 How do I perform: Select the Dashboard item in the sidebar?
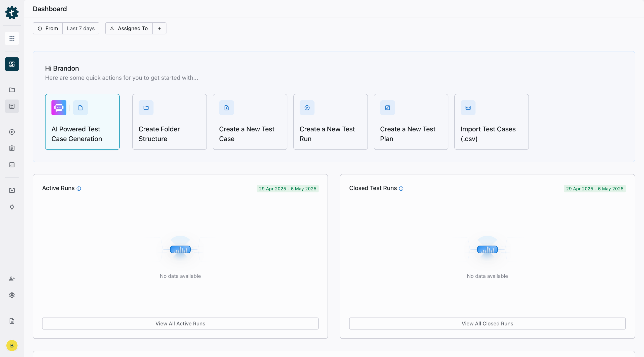(12, 64)
